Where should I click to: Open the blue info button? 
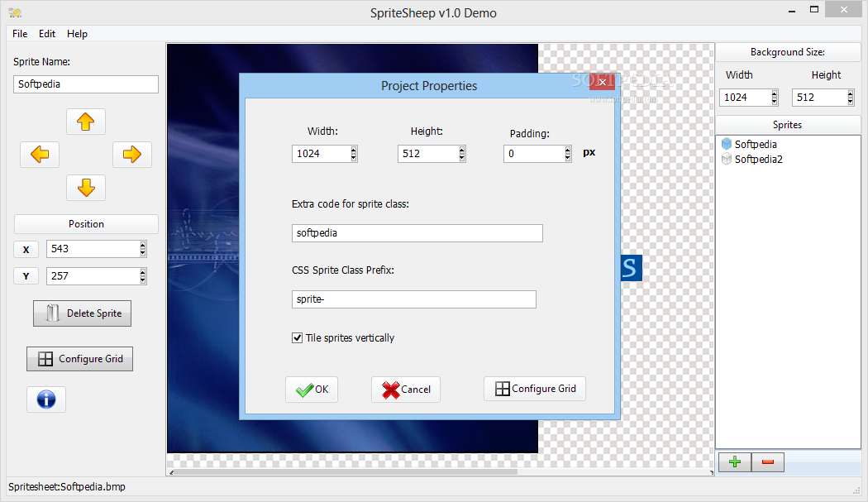(x=46, y=399)
